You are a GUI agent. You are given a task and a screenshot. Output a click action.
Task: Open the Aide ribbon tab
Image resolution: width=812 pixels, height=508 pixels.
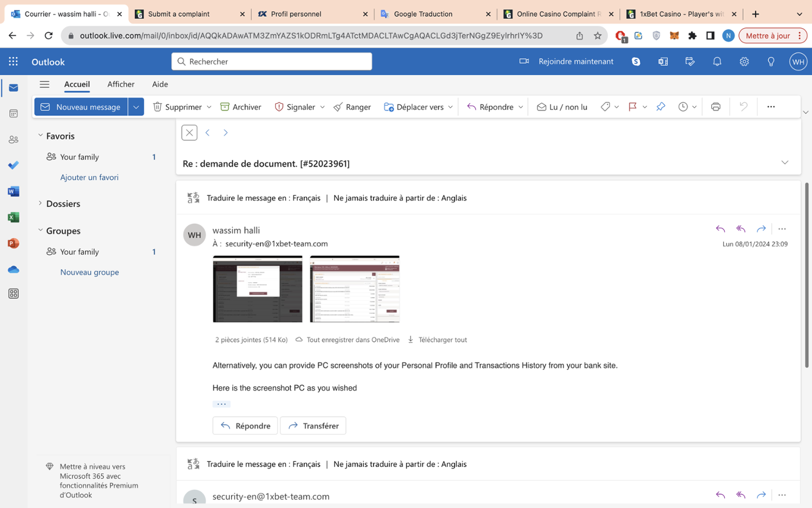tap(160, 84)
